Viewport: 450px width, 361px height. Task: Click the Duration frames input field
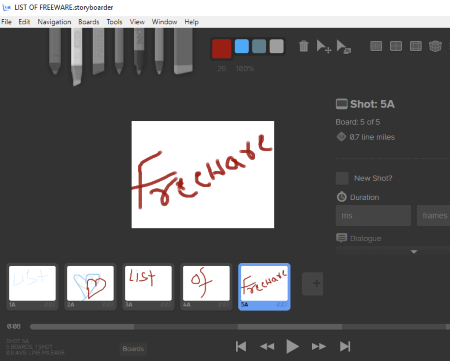click(x=433, y=216)
